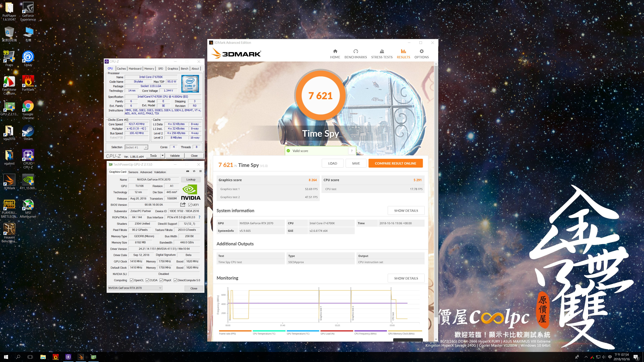Open the PotPlayer desktop shortcut
644x362 pixels.
pos(9,11)
